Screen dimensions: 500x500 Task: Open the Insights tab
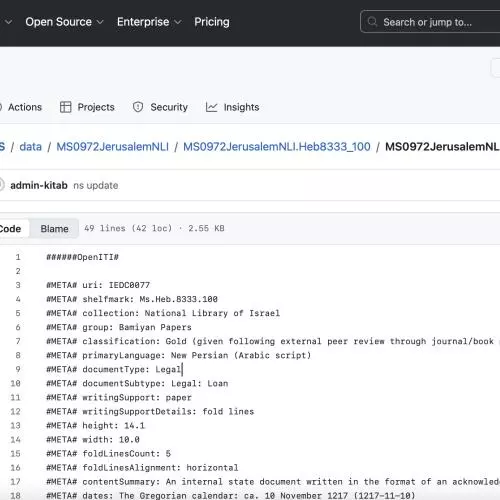pos(232,107)
